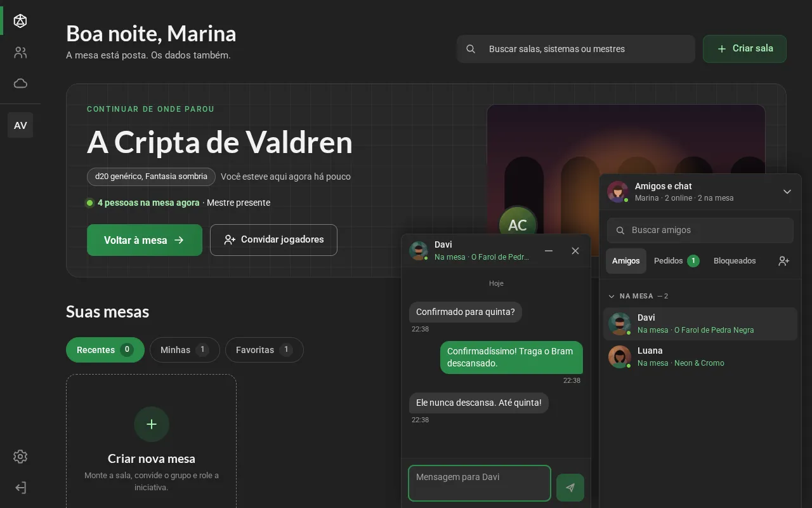
Task: Focus the Buscar amigos field
Action: tap(700, 231)
